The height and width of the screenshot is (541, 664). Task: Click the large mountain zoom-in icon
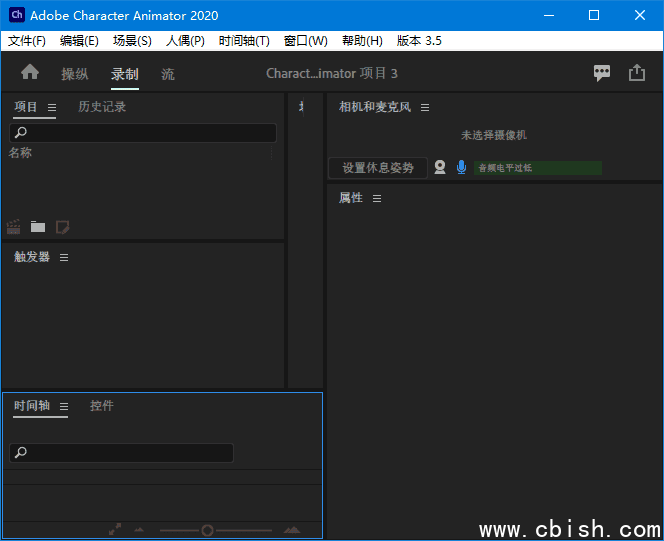[x=292, y=530]
